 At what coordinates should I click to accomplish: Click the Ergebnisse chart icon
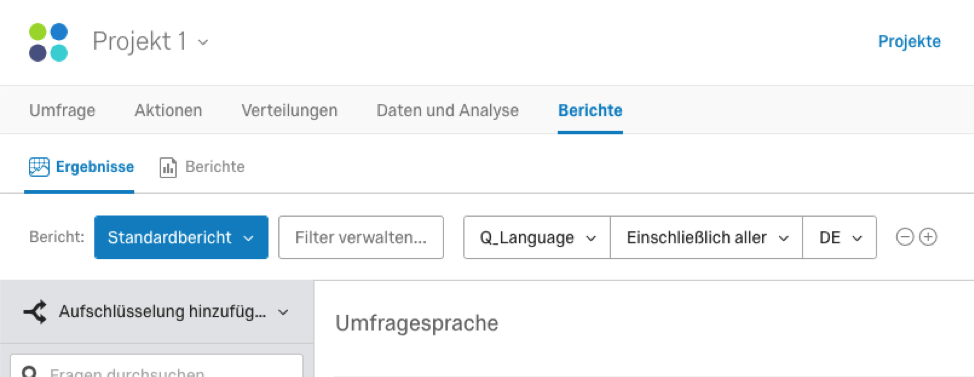(x=39, y=167)
